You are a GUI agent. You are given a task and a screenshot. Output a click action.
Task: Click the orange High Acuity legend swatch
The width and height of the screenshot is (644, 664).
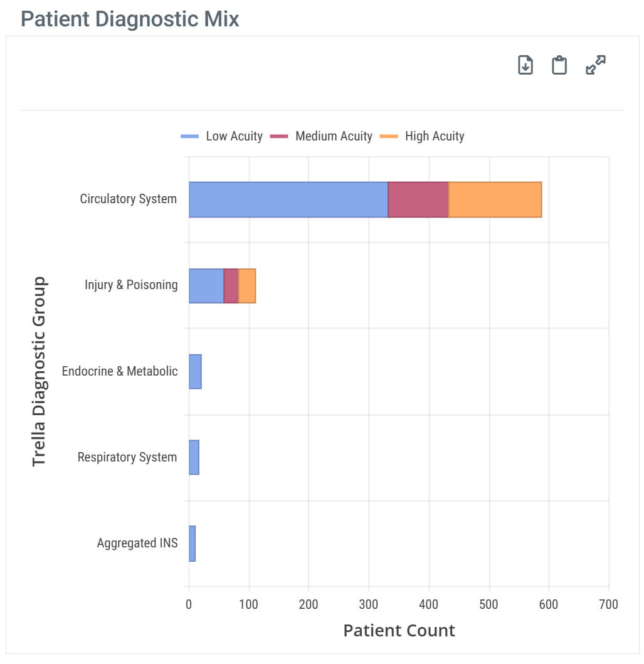(x=389, y=136)
